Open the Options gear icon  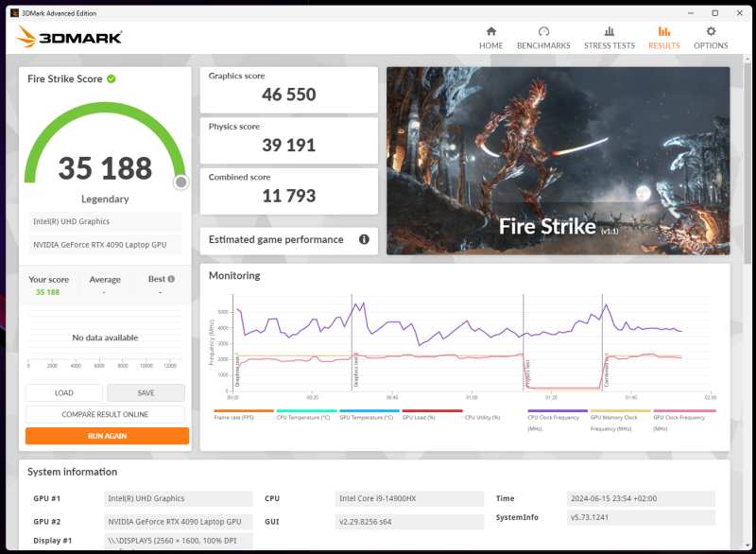[711, 31]
